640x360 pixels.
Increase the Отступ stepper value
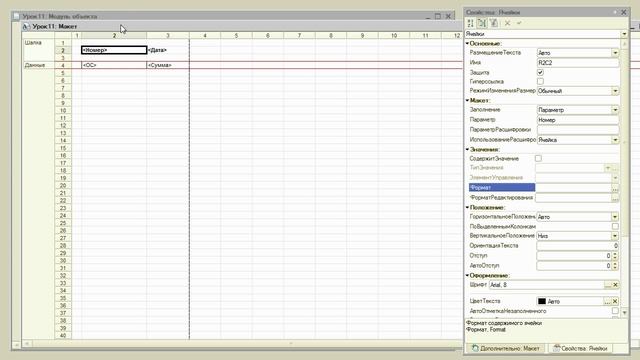pos(615,253)
